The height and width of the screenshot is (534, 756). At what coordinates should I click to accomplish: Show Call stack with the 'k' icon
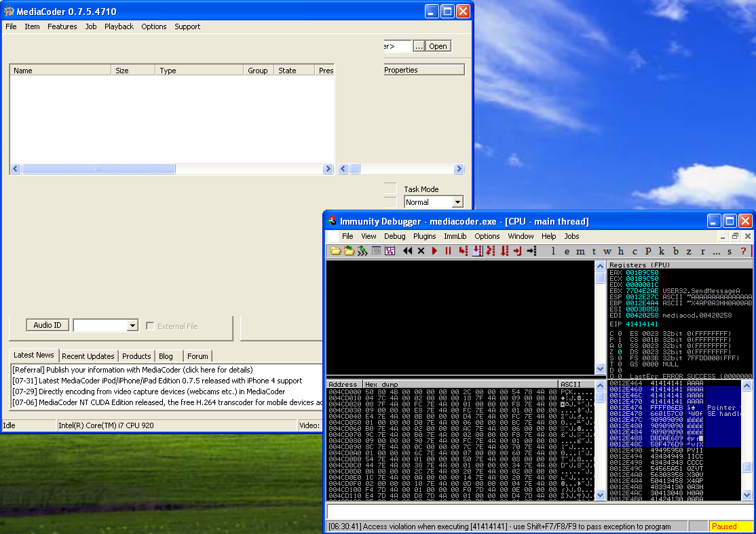point(662,251)
